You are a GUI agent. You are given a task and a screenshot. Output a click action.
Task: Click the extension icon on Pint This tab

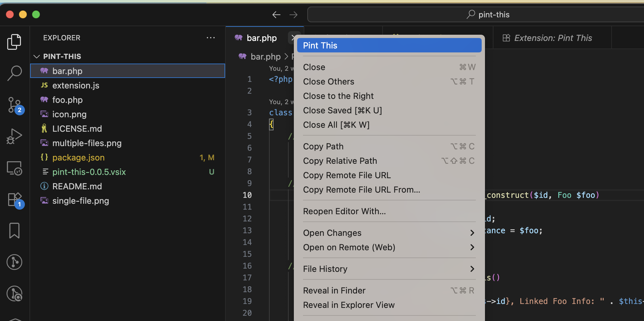(506, 38)
